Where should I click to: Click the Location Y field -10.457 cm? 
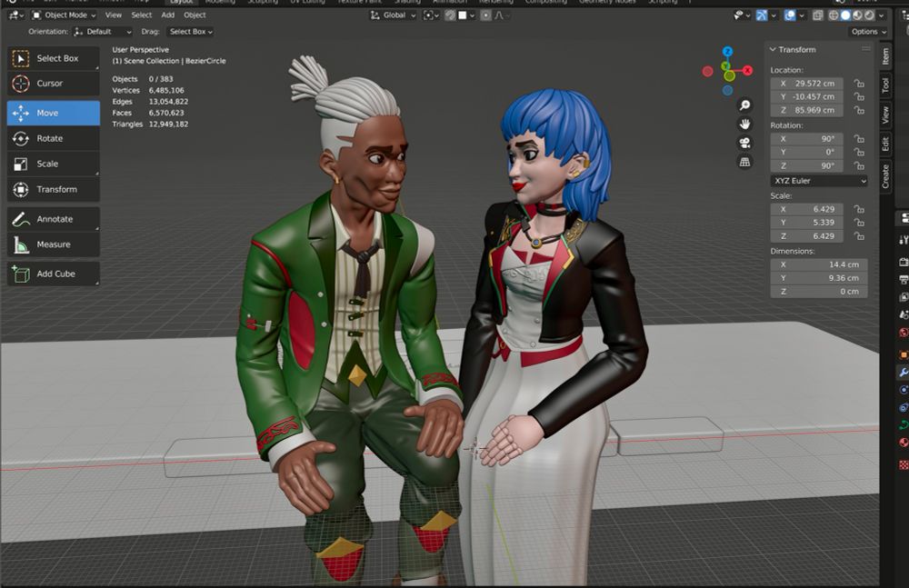(806, 97)
